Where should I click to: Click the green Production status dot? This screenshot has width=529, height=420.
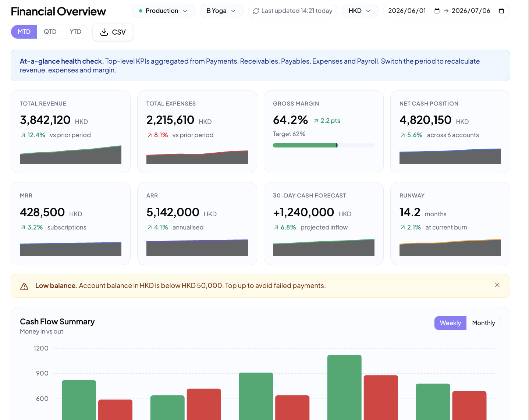tap(141, 11)
